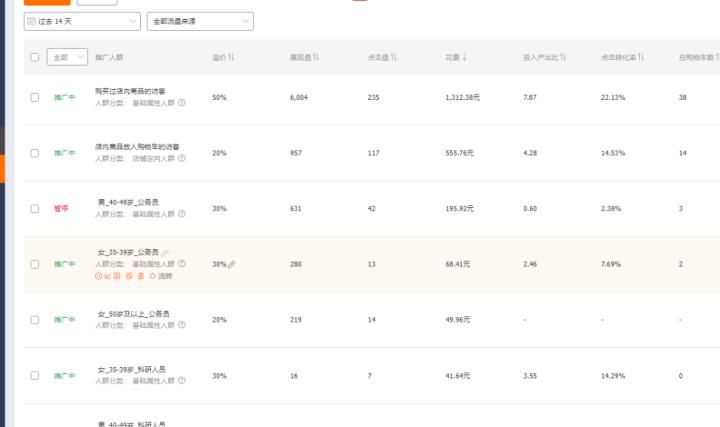Edit 30% premium pencil icon in highlighted row
This screenshot has height=427, width=720.
click(x=231, y=264)
